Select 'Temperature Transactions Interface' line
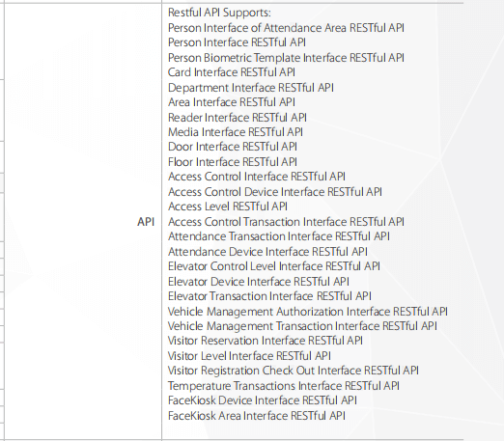 coord(284,386)
